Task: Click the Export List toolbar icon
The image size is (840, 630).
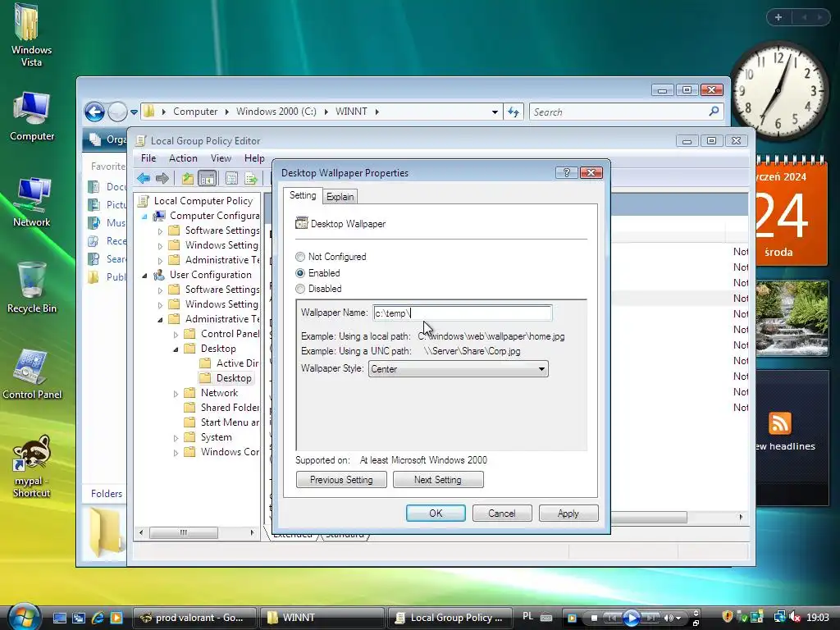Action: [x=251, y=178]
